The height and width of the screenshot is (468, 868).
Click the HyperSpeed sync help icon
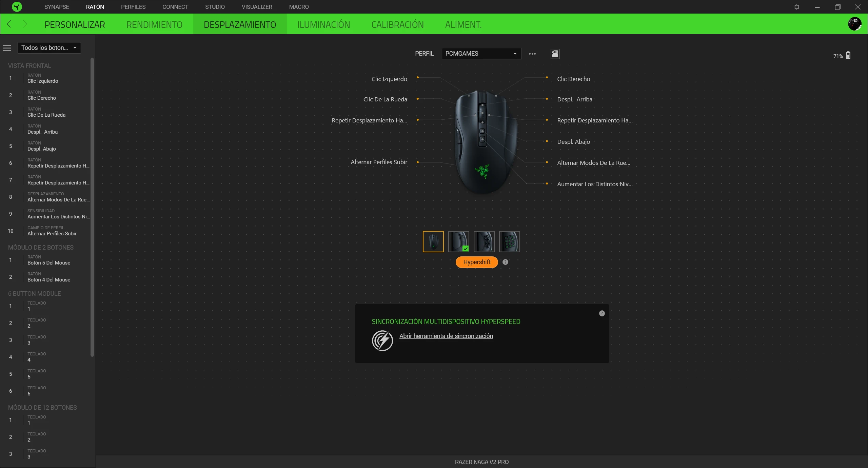click(x=602, y=313)
